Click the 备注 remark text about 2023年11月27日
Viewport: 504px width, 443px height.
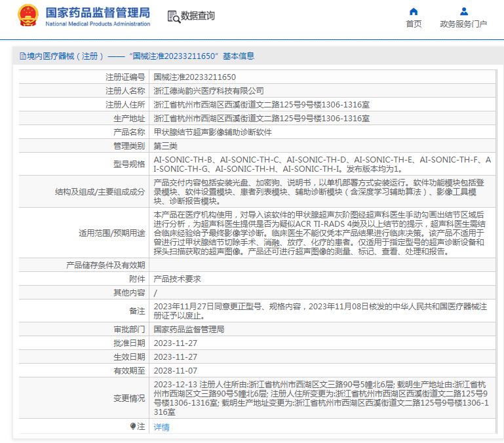(x=320, y=311)
